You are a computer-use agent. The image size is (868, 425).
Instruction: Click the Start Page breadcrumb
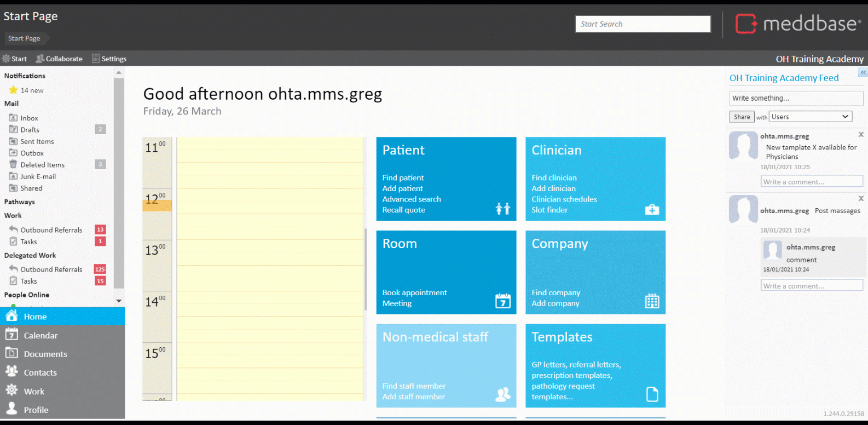(x=24, y=38)
